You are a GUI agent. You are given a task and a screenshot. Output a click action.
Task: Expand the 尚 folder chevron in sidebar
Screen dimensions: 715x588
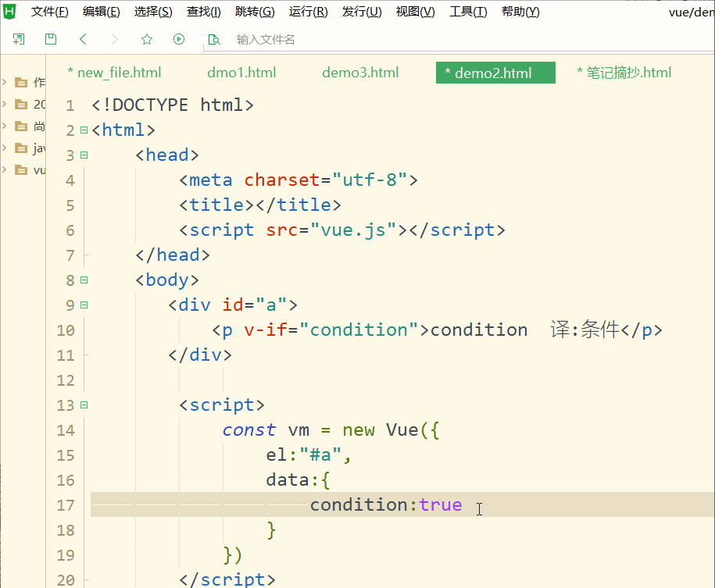[5, 126]
